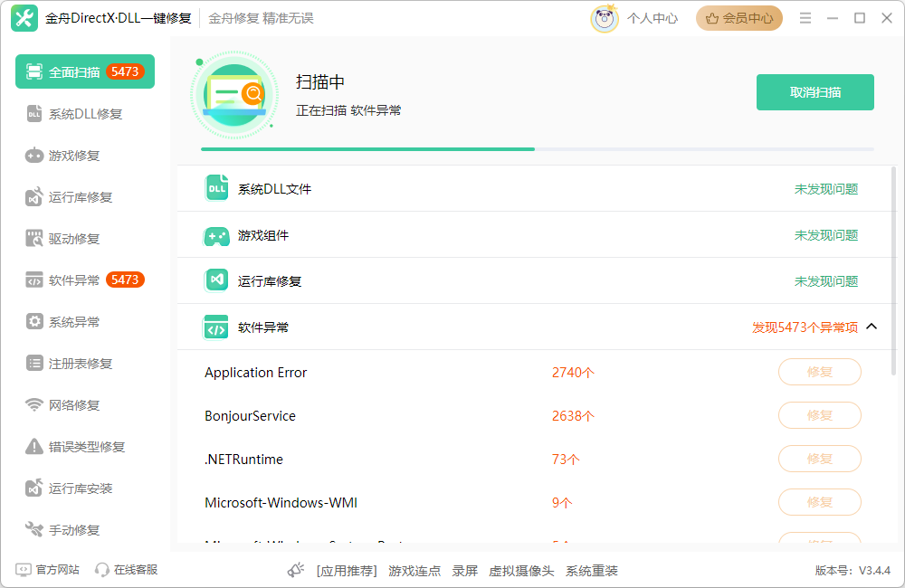The width and height of the screenshot is (905, 588).
Task: Click the 个人中心 avatar icon
Action: (x=604, y=17)
